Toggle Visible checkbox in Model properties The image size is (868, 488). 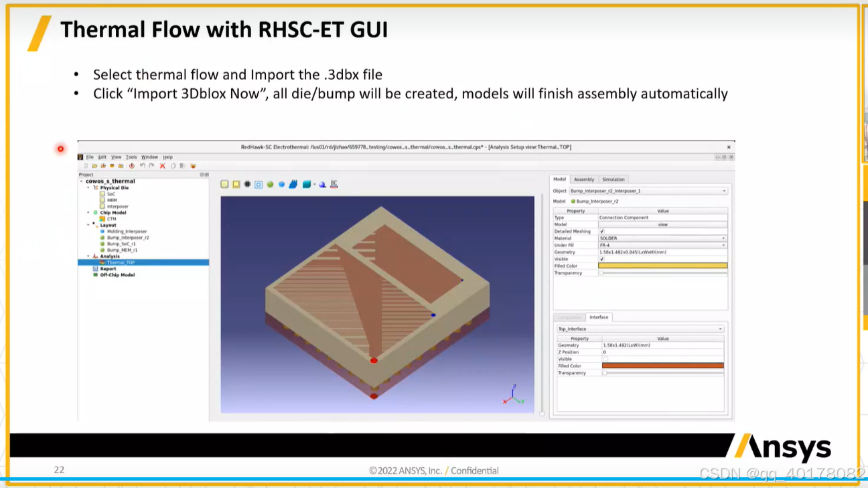[601, 259]
